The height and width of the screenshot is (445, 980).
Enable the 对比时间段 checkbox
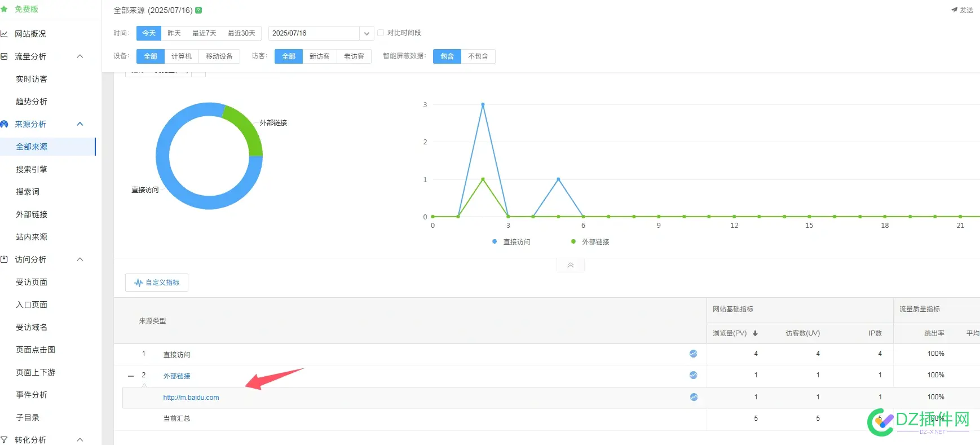(381, 33)
